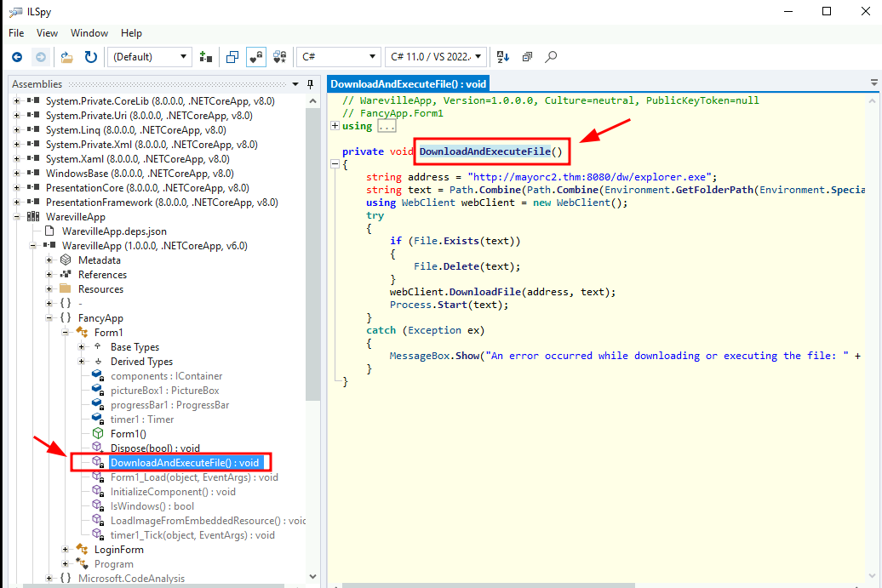Toggle the show public API only button

click(x=232, y=57)
